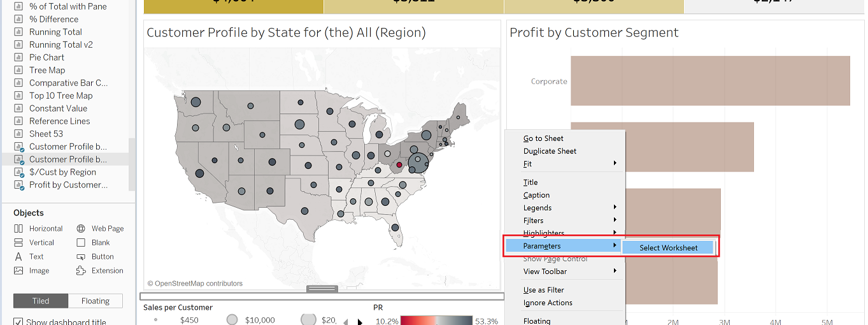
Task: Choose the Floating context menu entry
Action: (x=537, y=321)
